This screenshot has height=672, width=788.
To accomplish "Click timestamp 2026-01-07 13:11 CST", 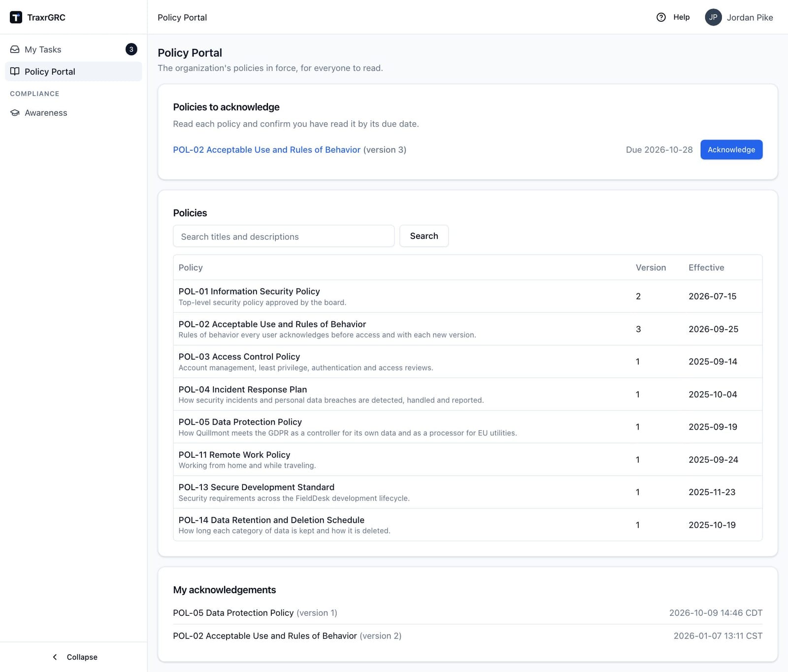I will (x=718, y=636).
